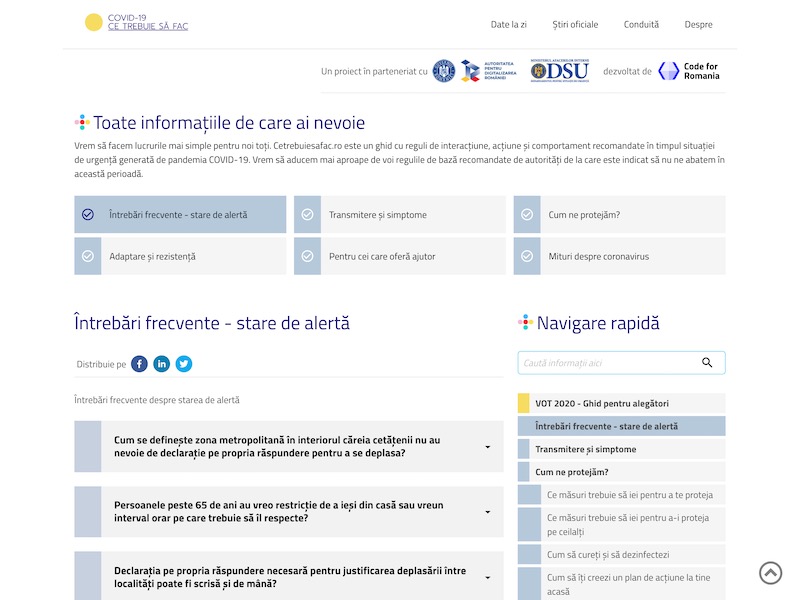Expand the question about persons over 65
Viewport: 800px width, 600px height.
(487, 512)
